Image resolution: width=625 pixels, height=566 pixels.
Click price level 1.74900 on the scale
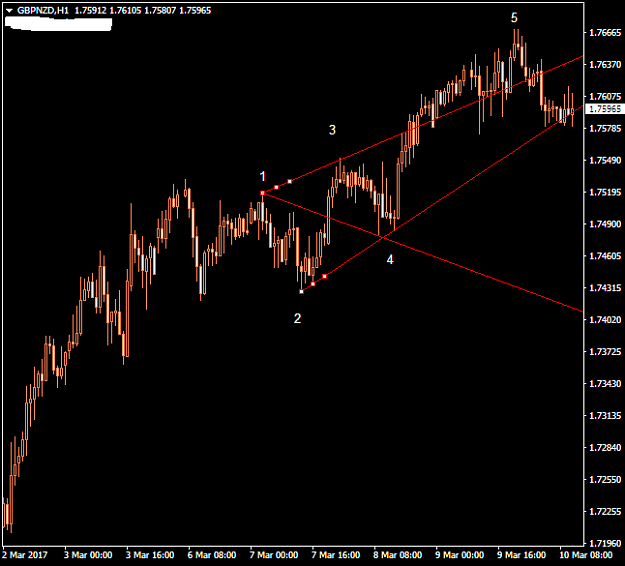[605, 224]
